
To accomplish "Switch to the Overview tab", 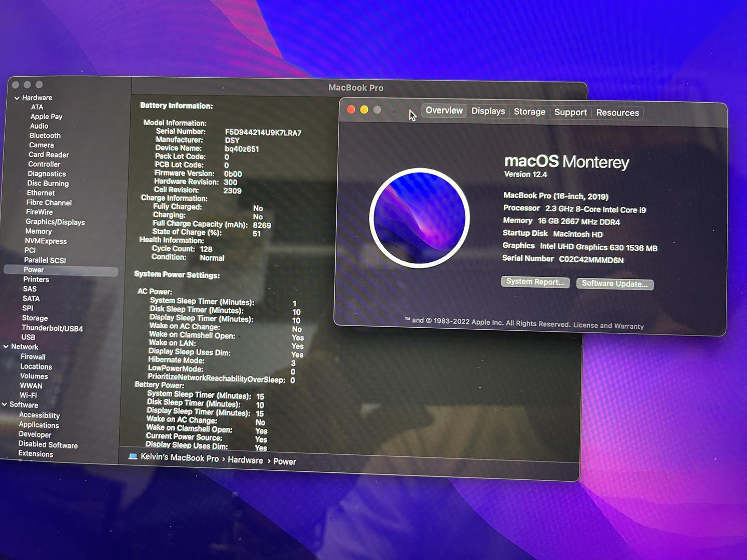I will tap(444, 110).
